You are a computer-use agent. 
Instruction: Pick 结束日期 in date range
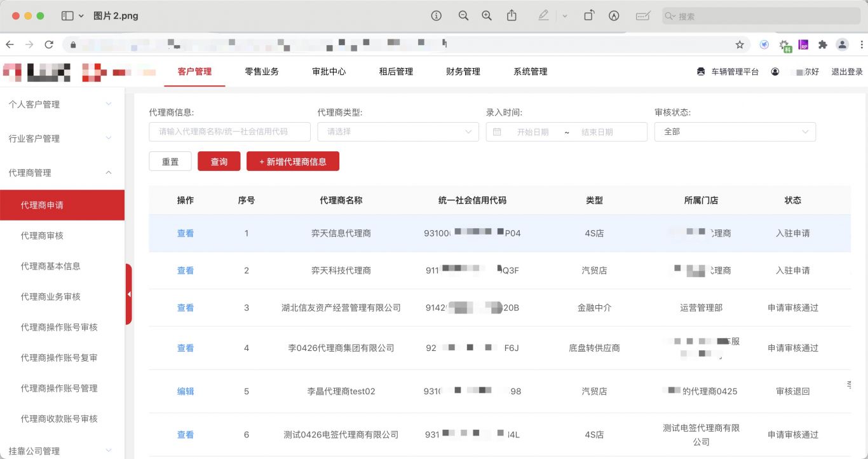[597, 132]
